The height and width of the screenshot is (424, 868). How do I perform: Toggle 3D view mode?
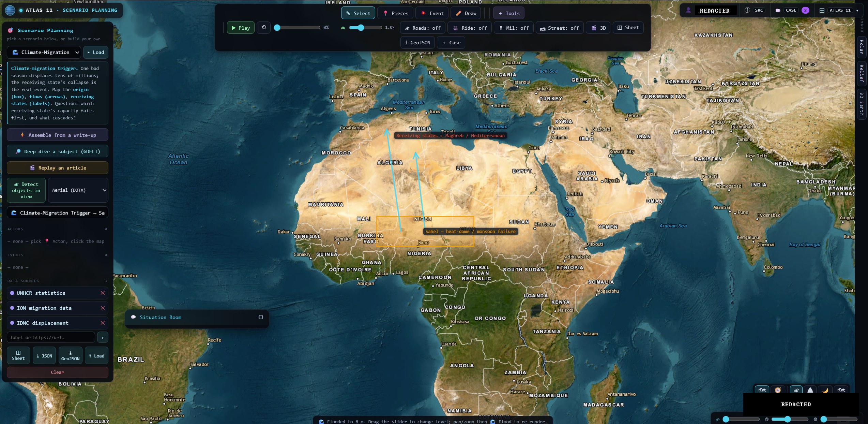(598, 28)
